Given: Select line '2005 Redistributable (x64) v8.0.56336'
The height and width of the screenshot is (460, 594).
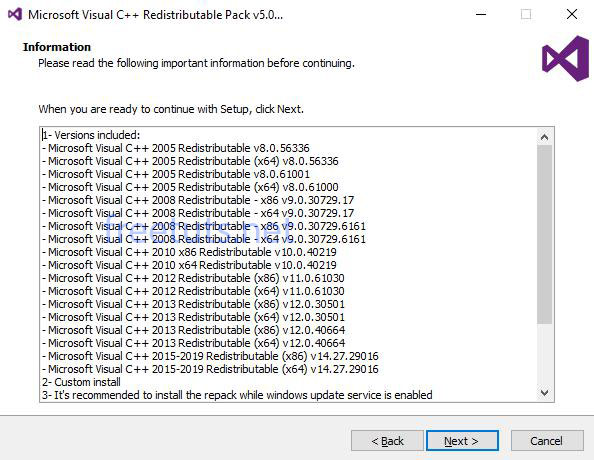Looking at the screenshot, I should (190, 161).
